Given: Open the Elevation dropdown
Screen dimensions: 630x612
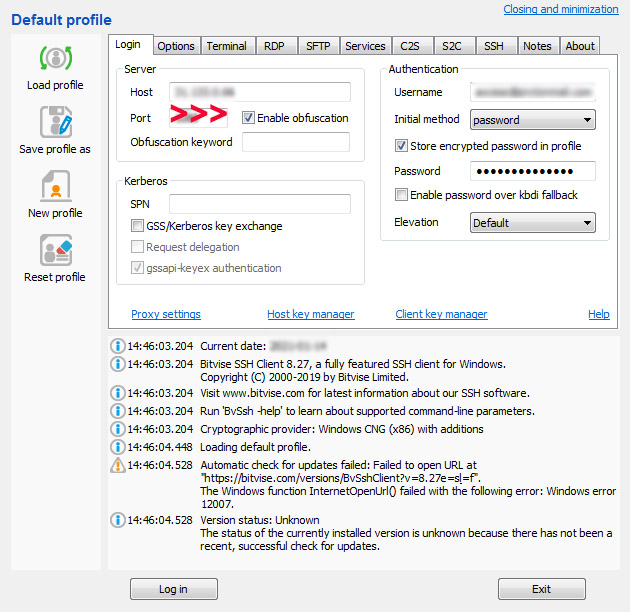Looking at the screenshot, I should pyautogui.click(x=533, y=223).
